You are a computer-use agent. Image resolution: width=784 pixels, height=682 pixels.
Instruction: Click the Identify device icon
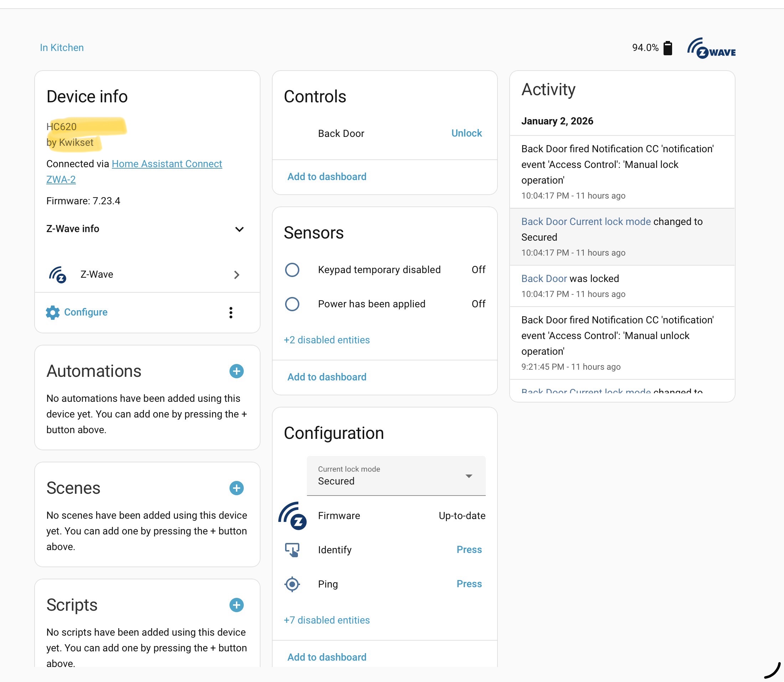click(x=292, y=550)
